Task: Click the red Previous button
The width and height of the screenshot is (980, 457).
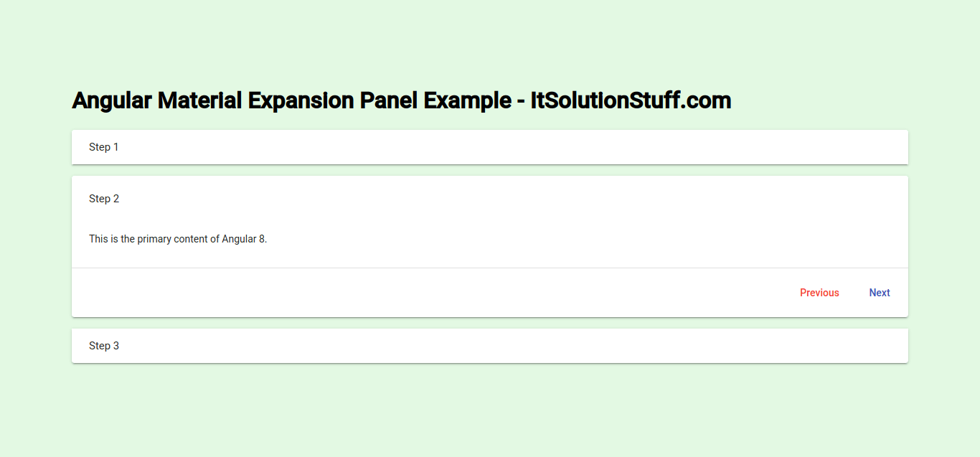Action: (x=819, y=293)
